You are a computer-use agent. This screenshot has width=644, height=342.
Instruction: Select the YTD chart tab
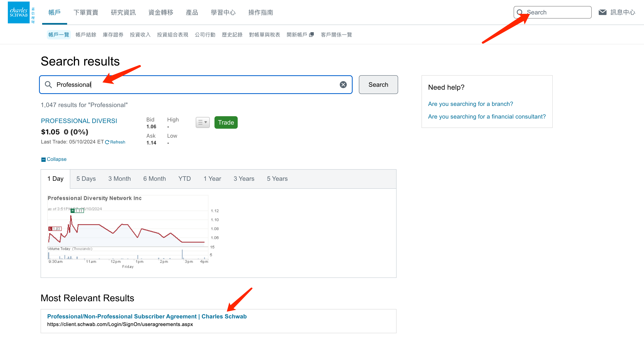pos(184,179)
